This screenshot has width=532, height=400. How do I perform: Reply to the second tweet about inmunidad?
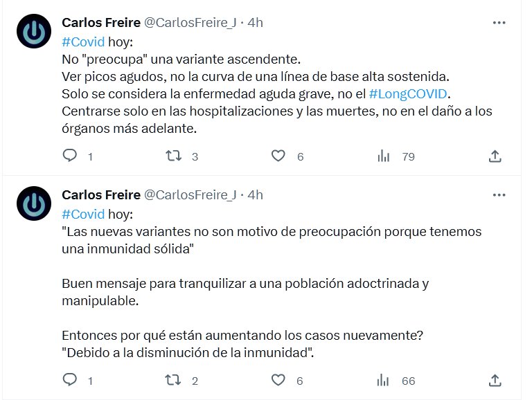pos(70,380)
